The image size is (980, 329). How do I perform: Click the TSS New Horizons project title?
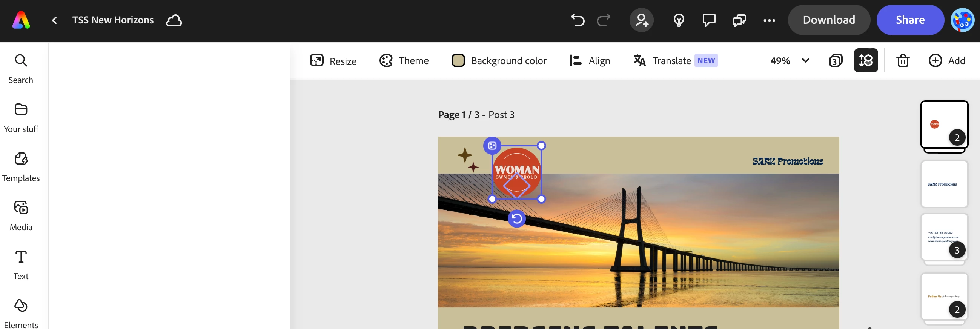point(113,20)
